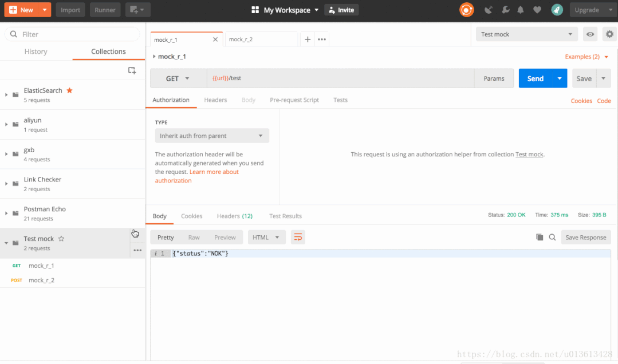Expand the mock_r_1 request description

(x=153, y=57)
